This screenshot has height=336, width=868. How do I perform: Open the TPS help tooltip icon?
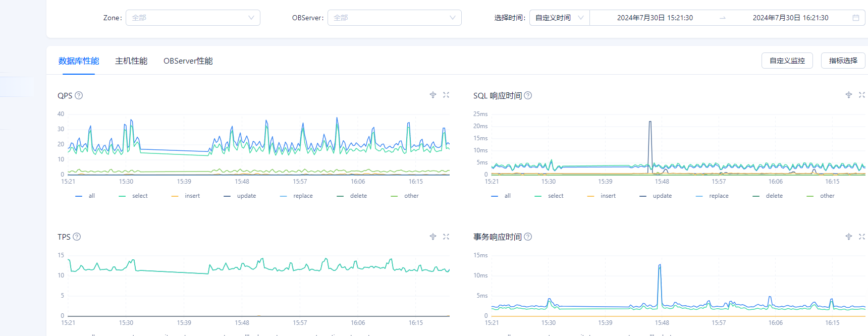coord(77,237)
